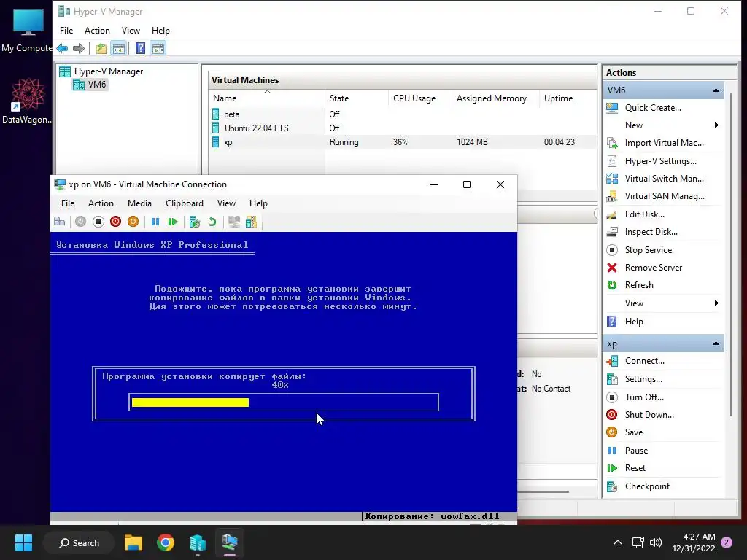Open Hyper-V Settings action
The height and width of the screenshot is (560, 747).
[x=660, y=161]
